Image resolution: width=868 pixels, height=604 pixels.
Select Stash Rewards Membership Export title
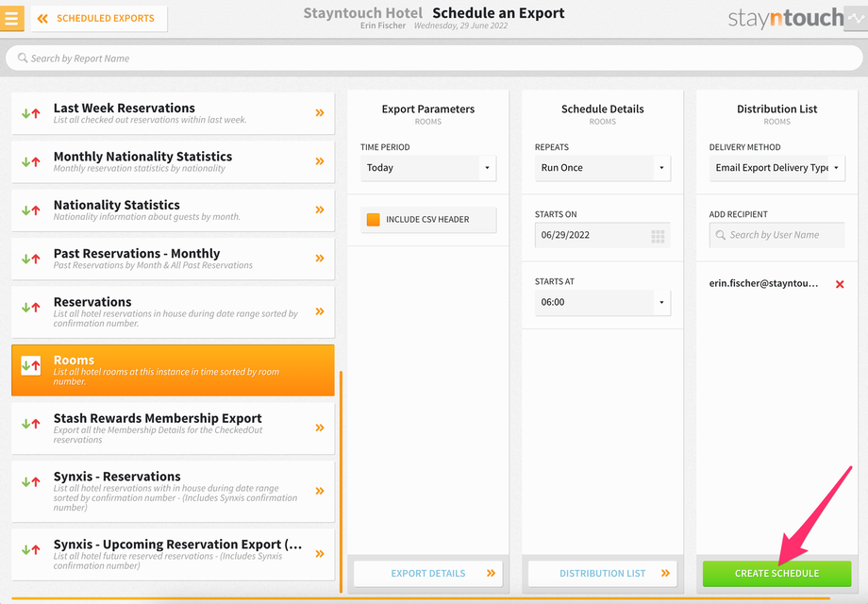point(158,418)
